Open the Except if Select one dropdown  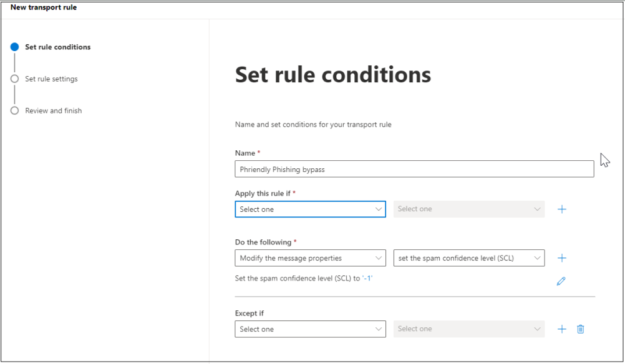point(310,329)
